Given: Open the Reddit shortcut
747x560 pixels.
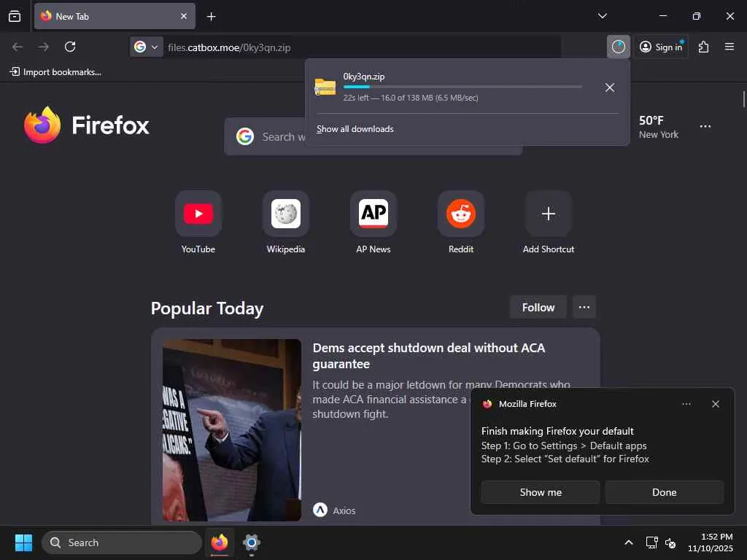Looking at the screenshot, I should 461,222.
